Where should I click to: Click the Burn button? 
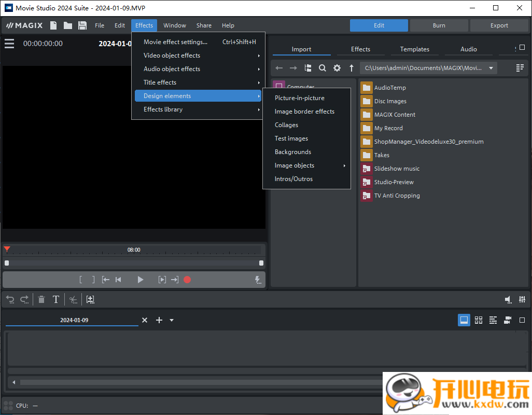[x=439, y=25]
